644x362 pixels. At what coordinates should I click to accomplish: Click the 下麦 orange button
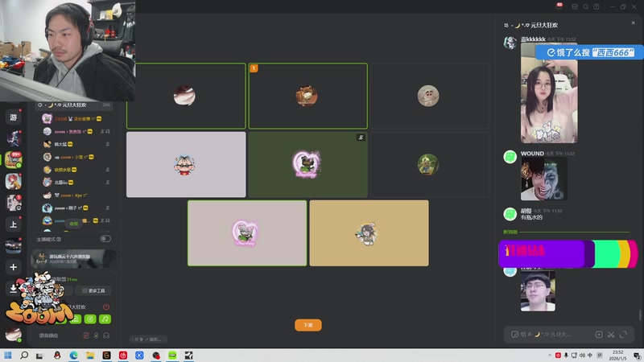308,325
